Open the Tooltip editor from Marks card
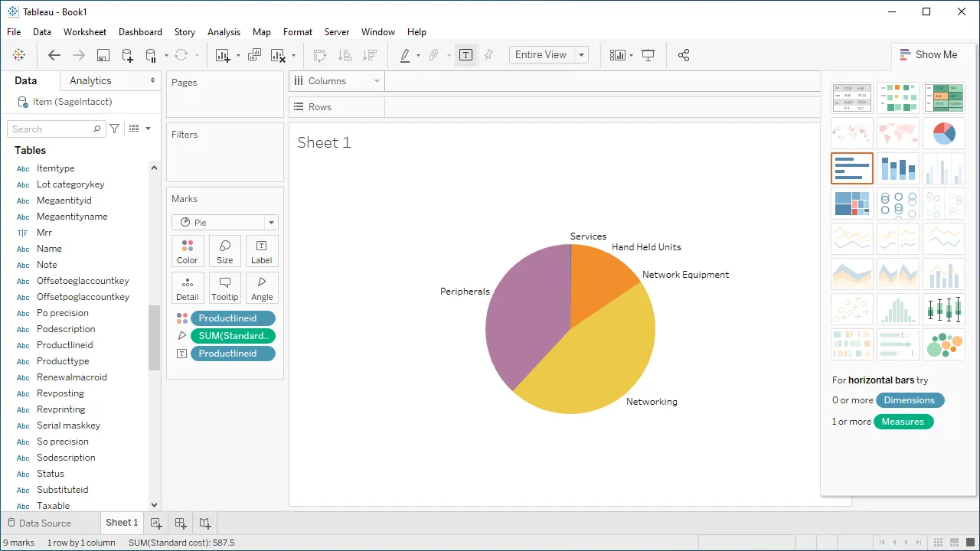The image size is (980, 551). (224, 287)
